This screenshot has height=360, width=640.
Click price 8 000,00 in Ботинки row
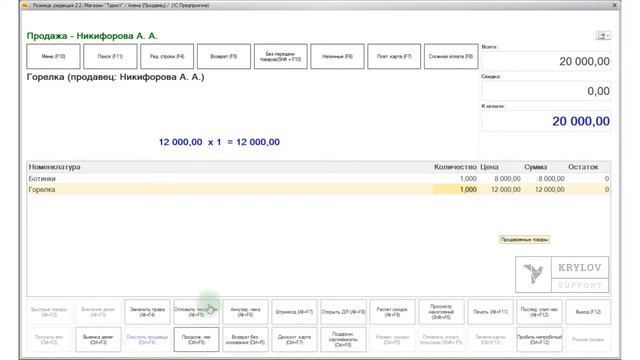pyautogui.click(x=507, y=179)
